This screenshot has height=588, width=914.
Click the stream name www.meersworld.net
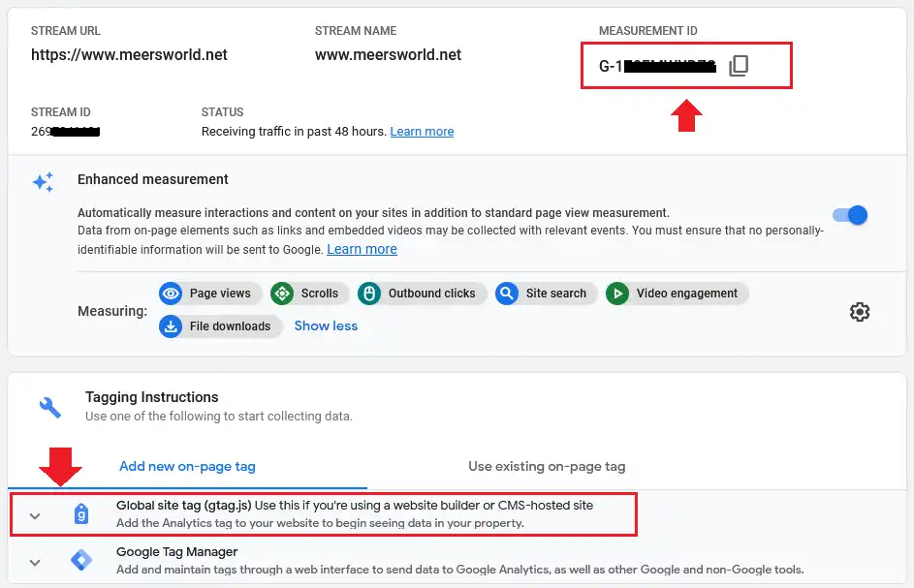pyautogui.click(x=389, y=55)
